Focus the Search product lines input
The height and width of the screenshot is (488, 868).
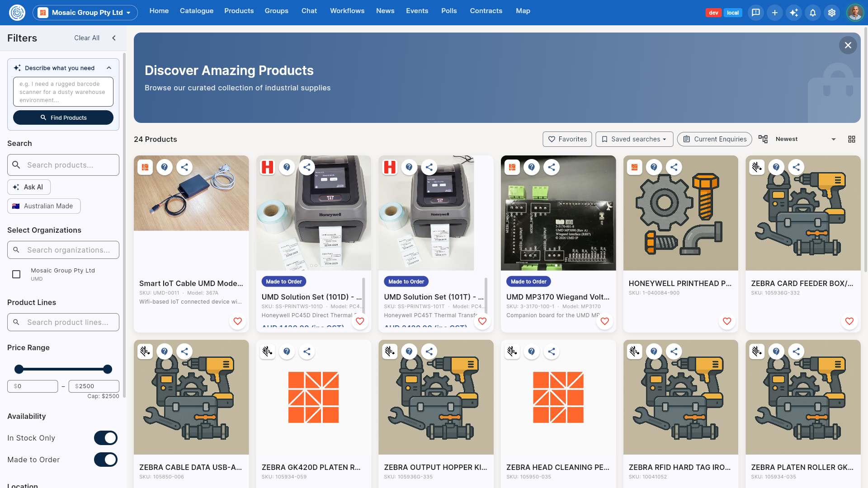(x=63, y=322)
